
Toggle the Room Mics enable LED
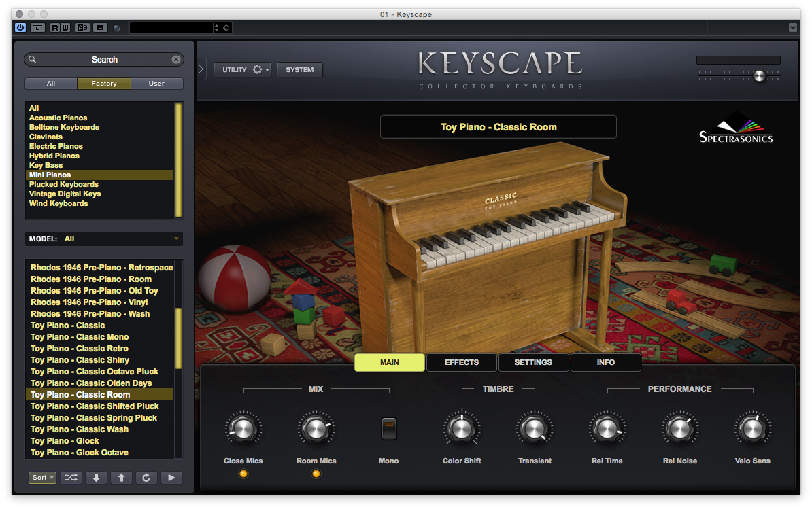pyautogui.click(x=316, y=473)
